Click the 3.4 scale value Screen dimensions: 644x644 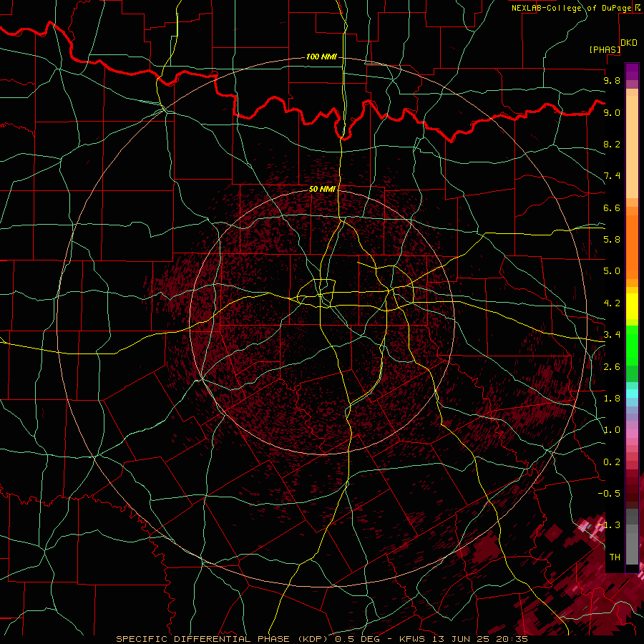coord(612,335)
